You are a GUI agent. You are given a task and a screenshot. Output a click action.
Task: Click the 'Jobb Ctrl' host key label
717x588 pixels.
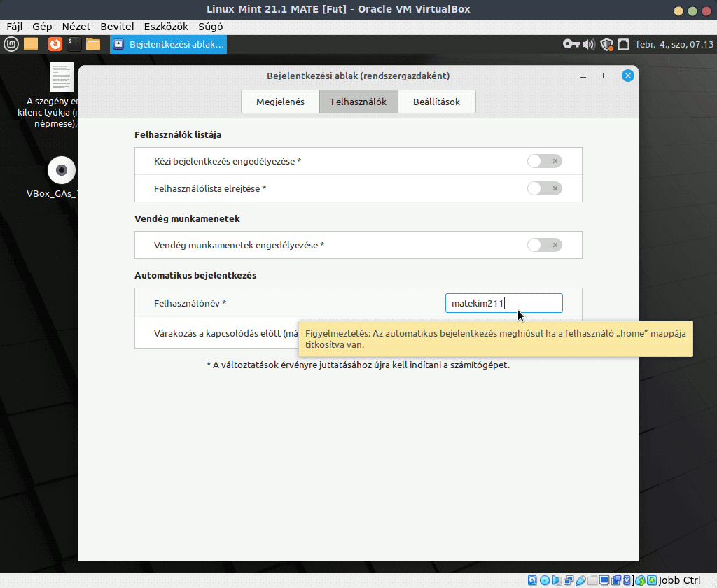coord(679,580)
